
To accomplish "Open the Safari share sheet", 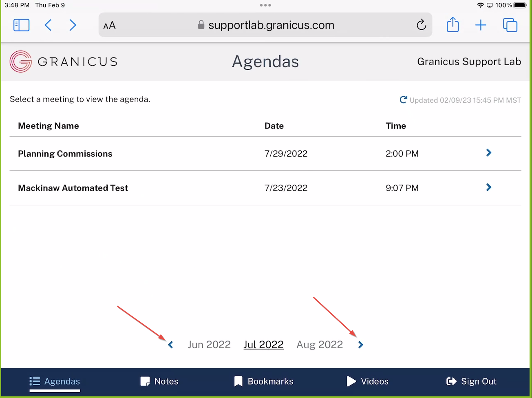I will (x=453, y=24).
